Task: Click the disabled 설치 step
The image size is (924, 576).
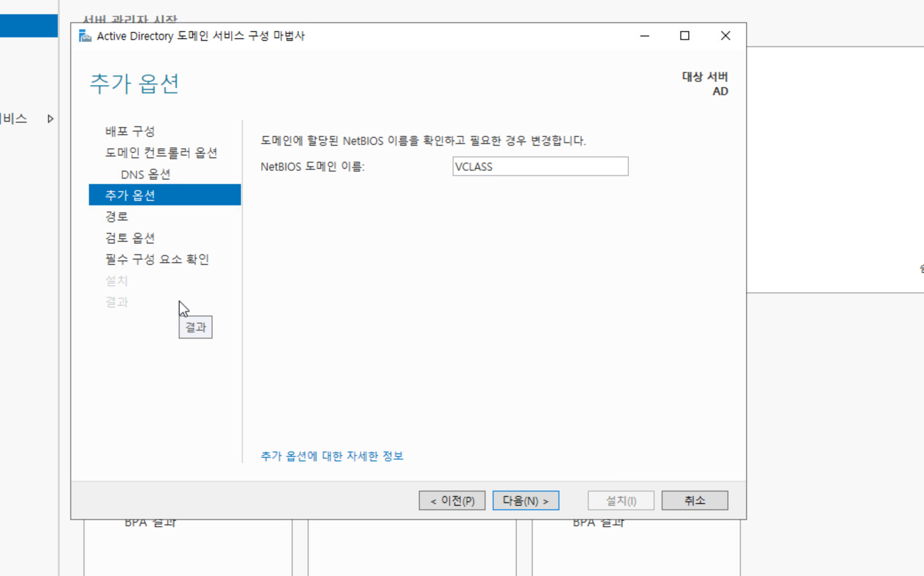Action: 117,280
